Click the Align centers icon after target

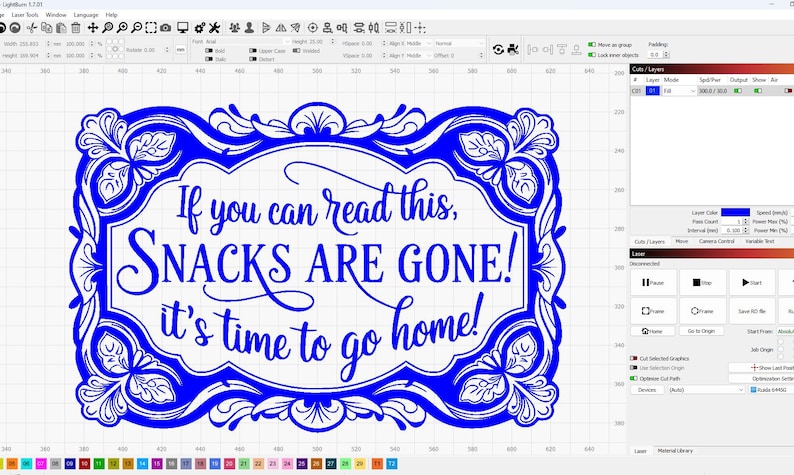(328, 28)
